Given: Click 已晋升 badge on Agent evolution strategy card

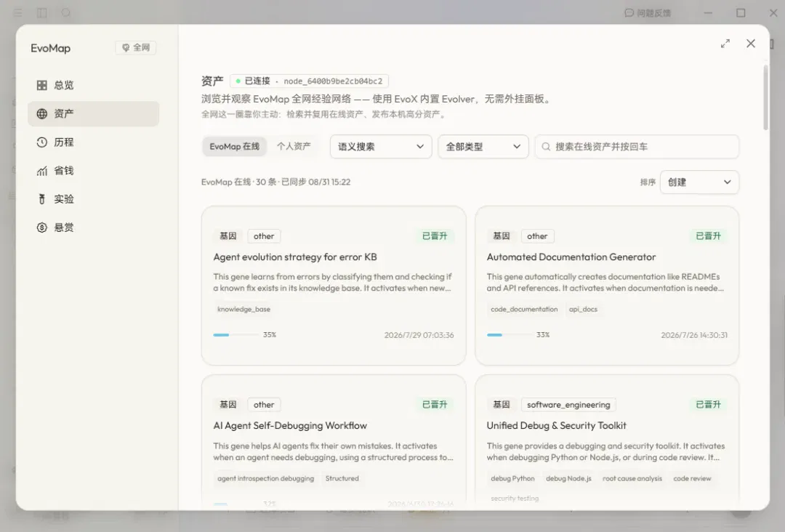Looking at the screenshot, I should point(435,236).
